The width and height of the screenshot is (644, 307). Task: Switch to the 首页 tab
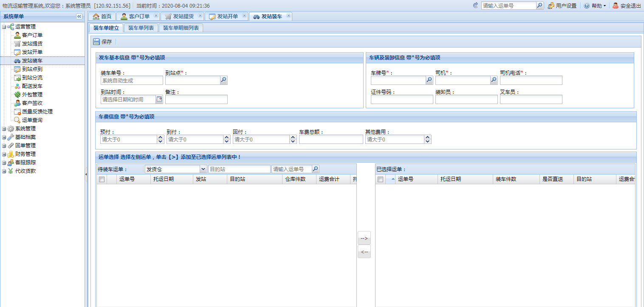coord(102,17)
